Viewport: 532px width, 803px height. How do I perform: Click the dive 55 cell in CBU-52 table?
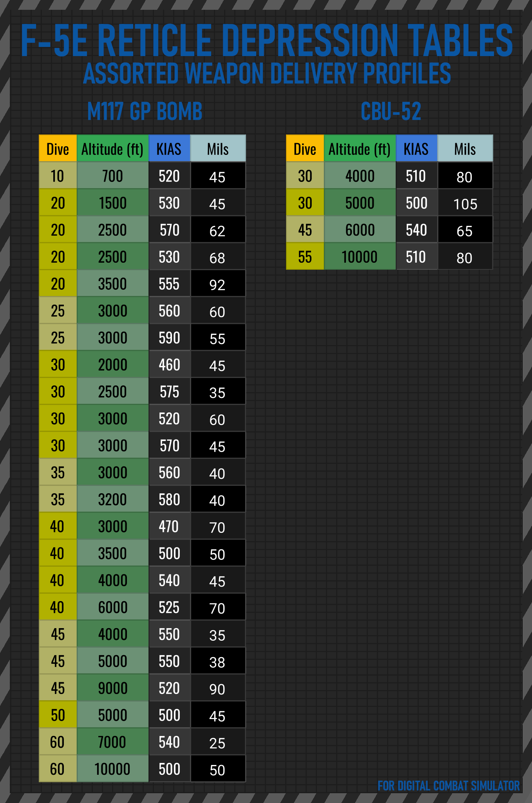point(305,257)
